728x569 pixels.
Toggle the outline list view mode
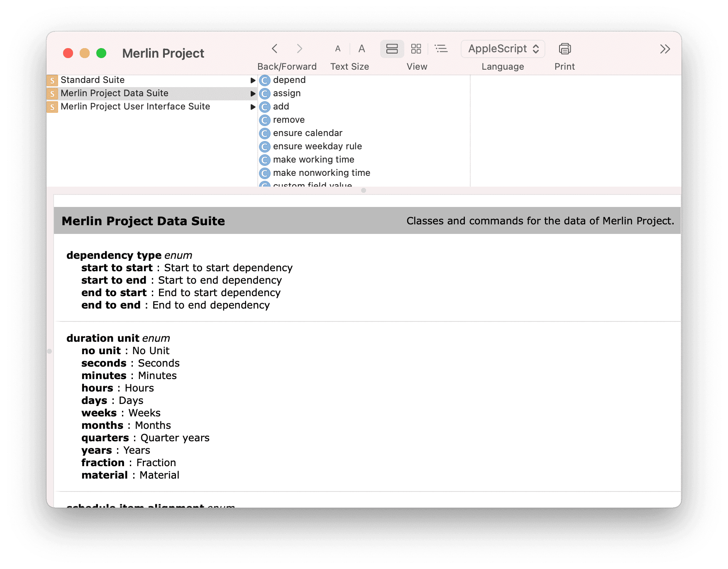(441, 49)
